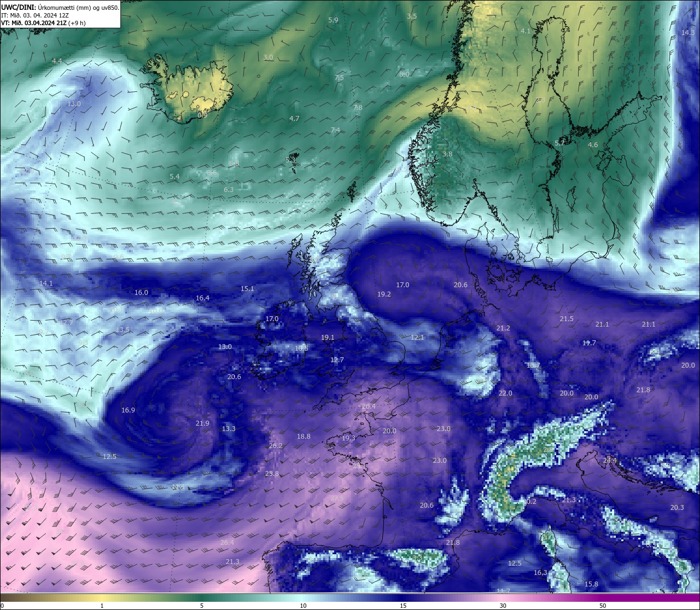Image resolution: width=700 pixels, height=610 pixels.
Task: Click the map value 7.8
Action: [x=358, y=108]
